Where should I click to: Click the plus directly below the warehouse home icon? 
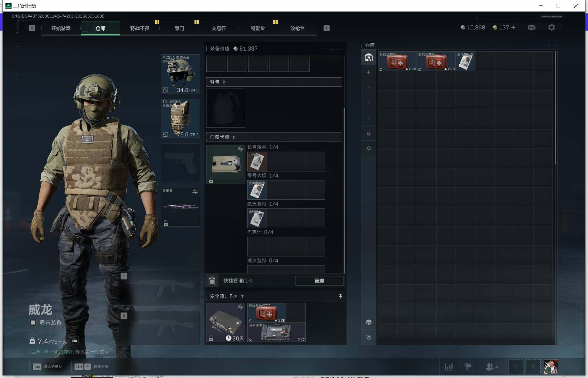point(369,72)
